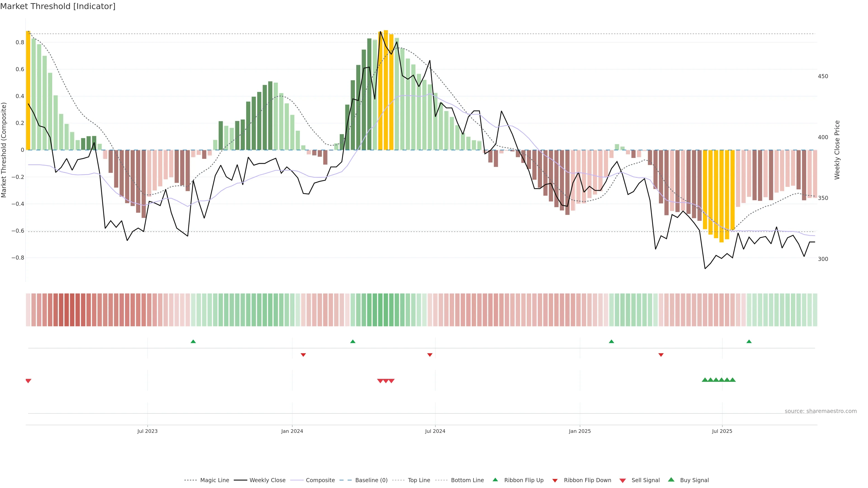The image size is (868, 488).
Task: Click Buy Signal legend triangle icon
Action: point(671,480)
